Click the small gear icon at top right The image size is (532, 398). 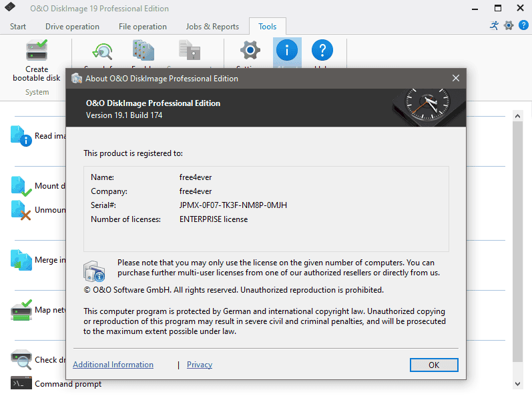(x=509, y=25)
